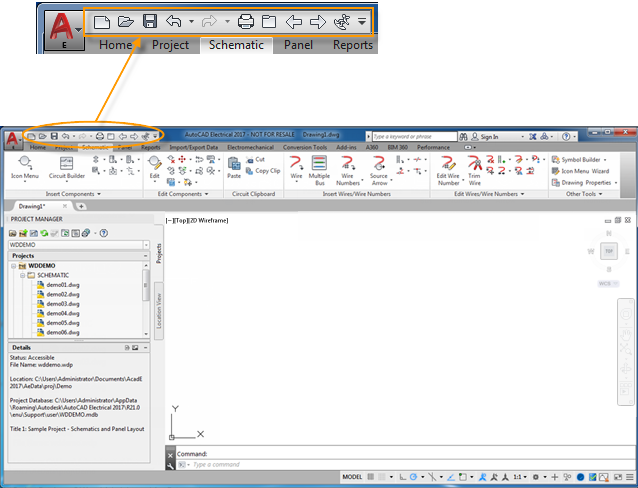
Task: Collapse the Details section
Action: 145,348
